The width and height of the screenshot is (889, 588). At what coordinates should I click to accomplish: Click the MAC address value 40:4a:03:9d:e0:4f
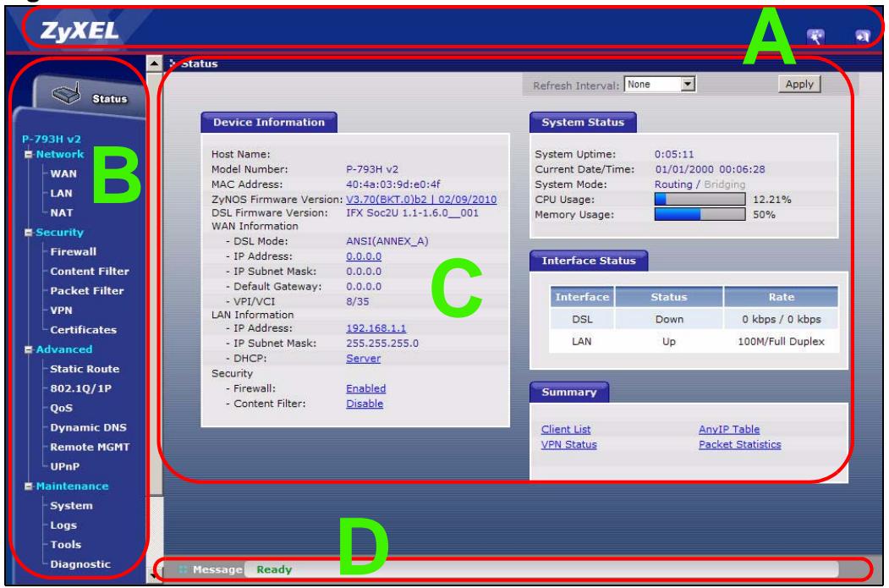coord(393,184)
